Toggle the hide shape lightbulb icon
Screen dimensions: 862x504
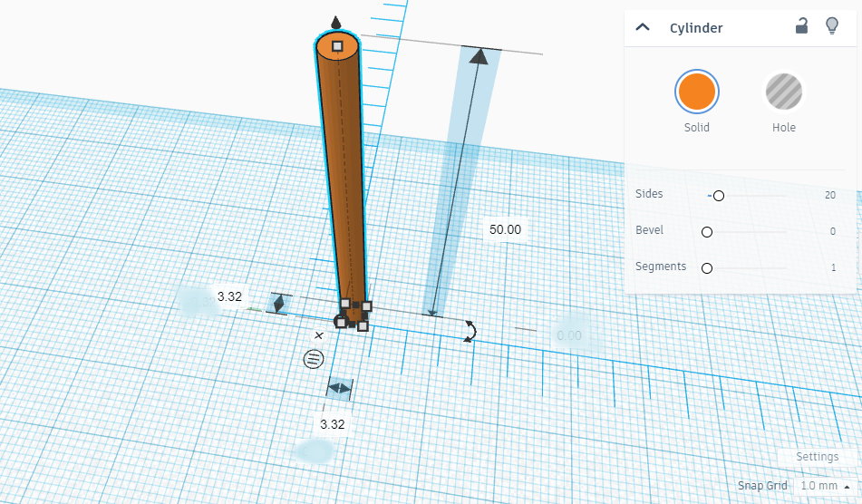[832, 25]
